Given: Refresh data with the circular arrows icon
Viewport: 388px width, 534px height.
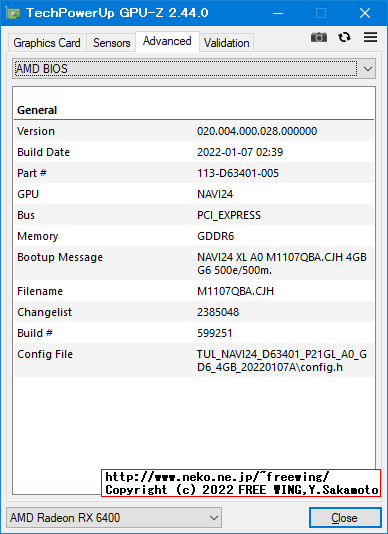Looking at the screenshot, I should pos(344,37).
